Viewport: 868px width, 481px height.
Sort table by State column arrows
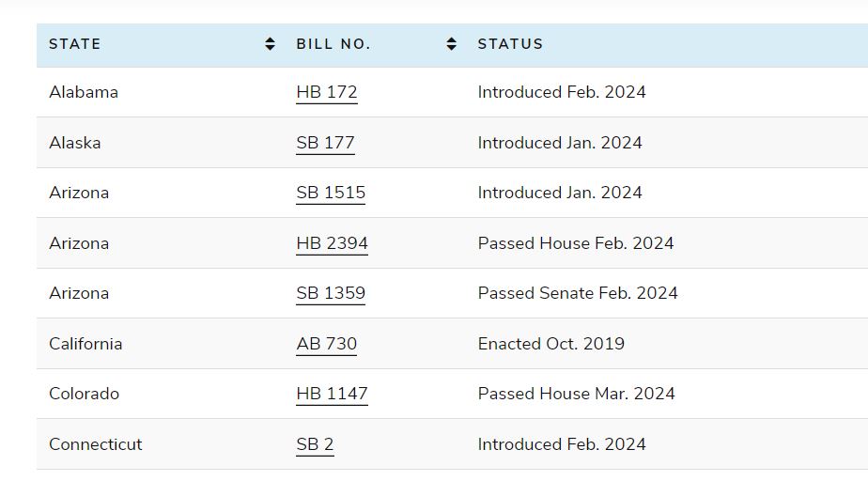click(x=271, y=44)
